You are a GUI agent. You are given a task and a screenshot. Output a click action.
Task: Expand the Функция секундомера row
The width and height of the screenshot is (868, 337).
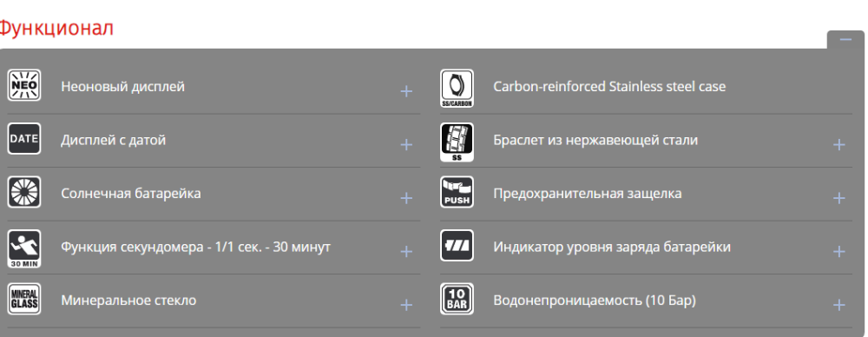coord(406,252)
